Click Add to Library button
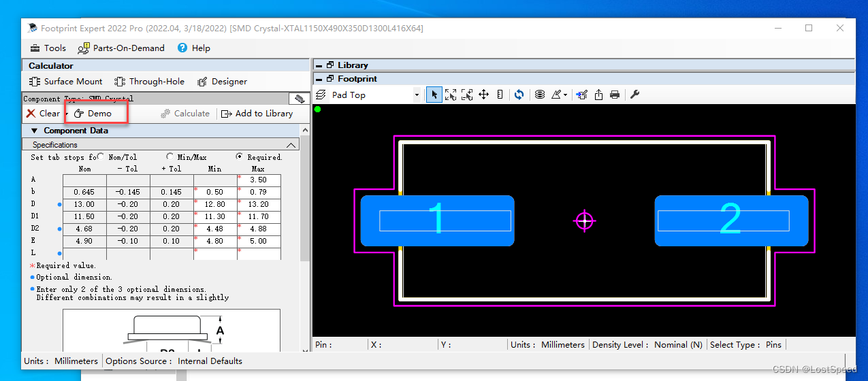This screenshot has height=381, width=868. (x=257, y=114)
